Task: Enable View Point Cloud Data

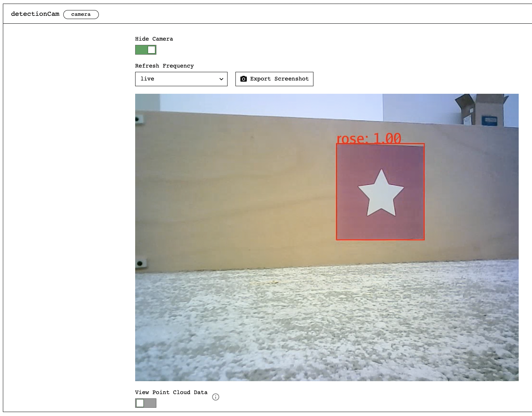Action: pyautogui.click(x=145, y=403)
